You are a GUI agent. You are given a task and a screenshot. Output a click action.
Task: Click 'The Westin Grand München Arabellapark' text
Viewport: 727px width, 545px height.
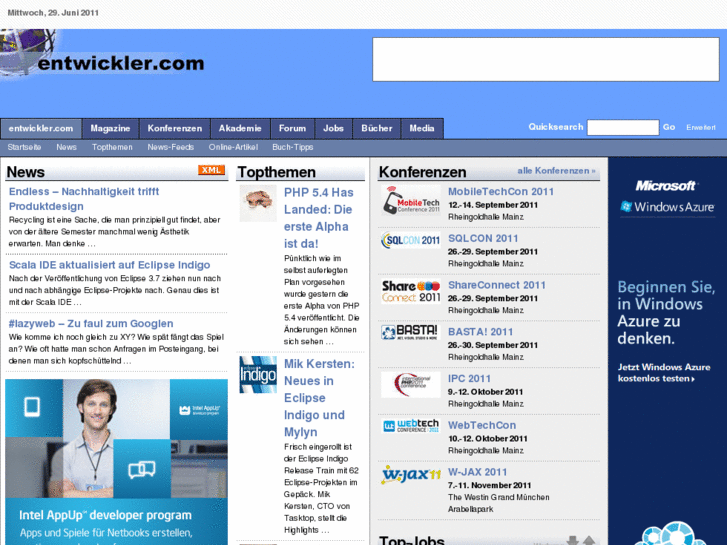click(x=498, y=503)
